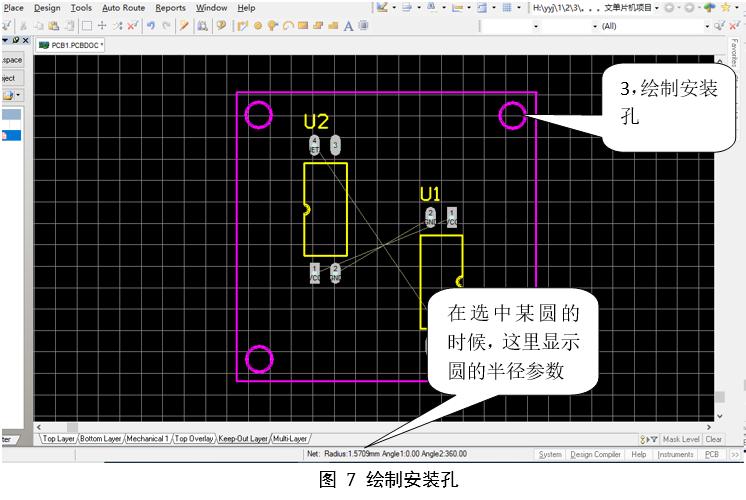The width and height of the screenshot is (746, 500).
Task: Select the Place Arc tool
Action: 288,26
